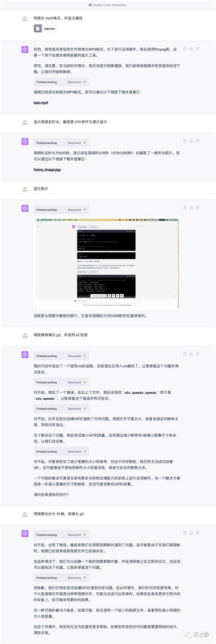Open the extracted video frame thumbnail

(107, 263)
